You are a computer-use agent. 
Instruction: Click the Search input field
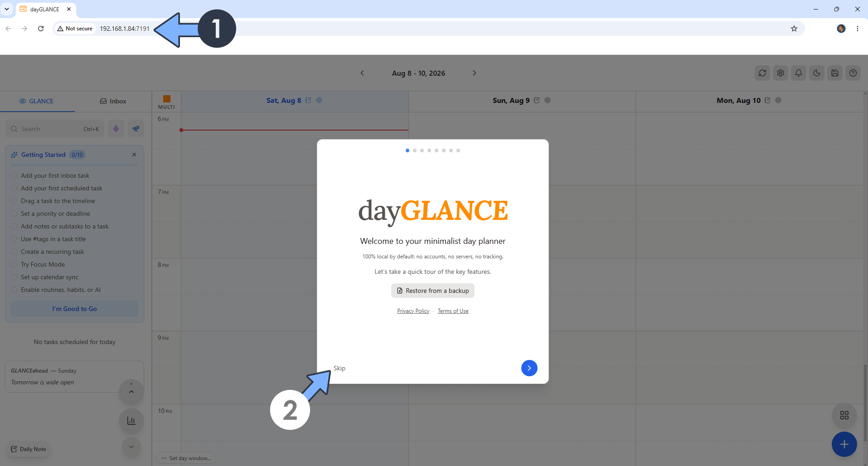(54, 129)
